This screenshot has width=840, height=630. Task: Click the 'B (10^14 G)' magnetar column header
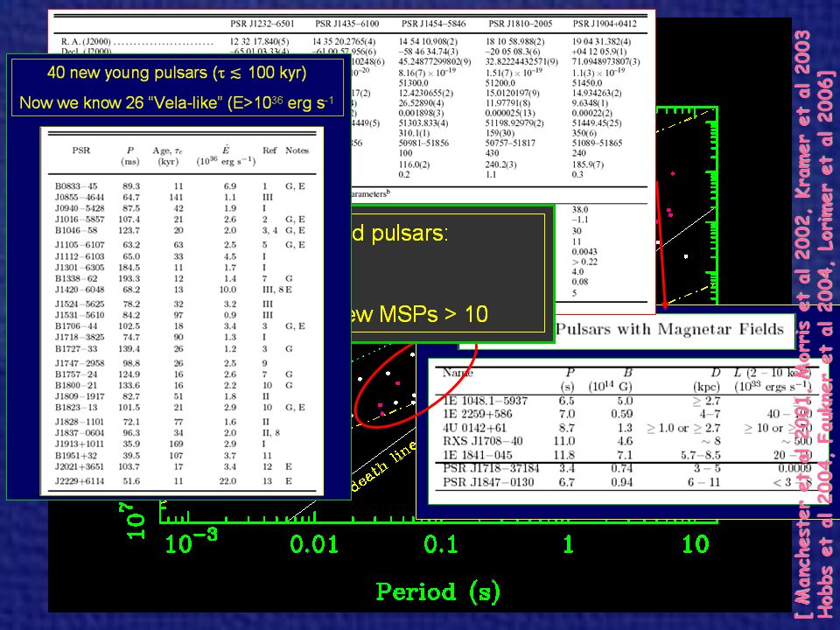pos(610,380)
